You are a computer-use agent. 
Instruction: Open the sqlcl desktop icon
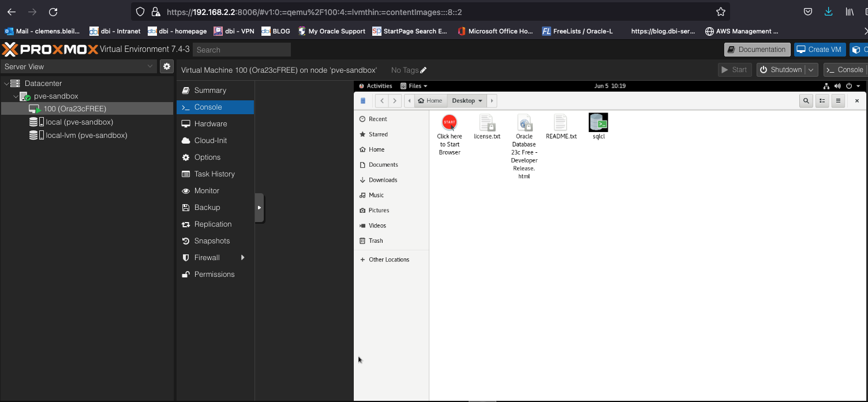tap(598, 123)
